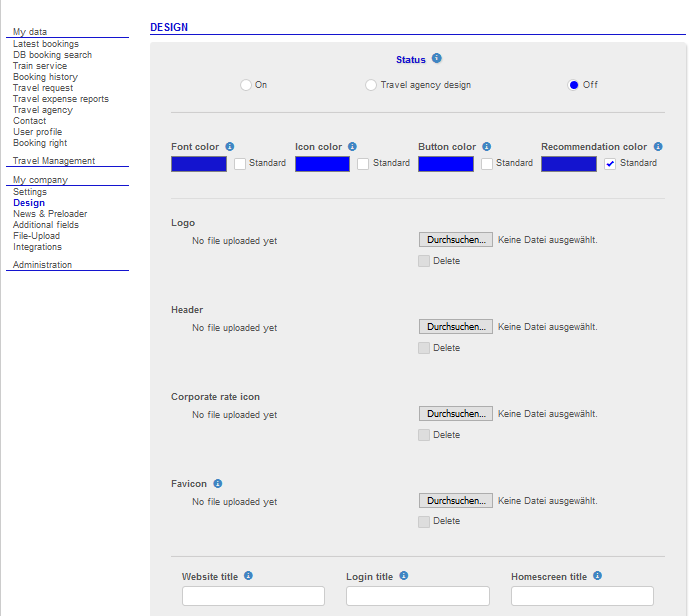Open Travel expense reports
The height and width of the screenshot is (616, 694).
(x=61, y=99)
